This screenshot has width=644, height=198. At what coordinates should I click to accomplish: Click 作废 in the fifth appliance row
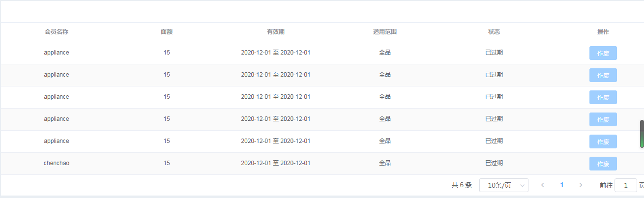(x=603, y=141)
